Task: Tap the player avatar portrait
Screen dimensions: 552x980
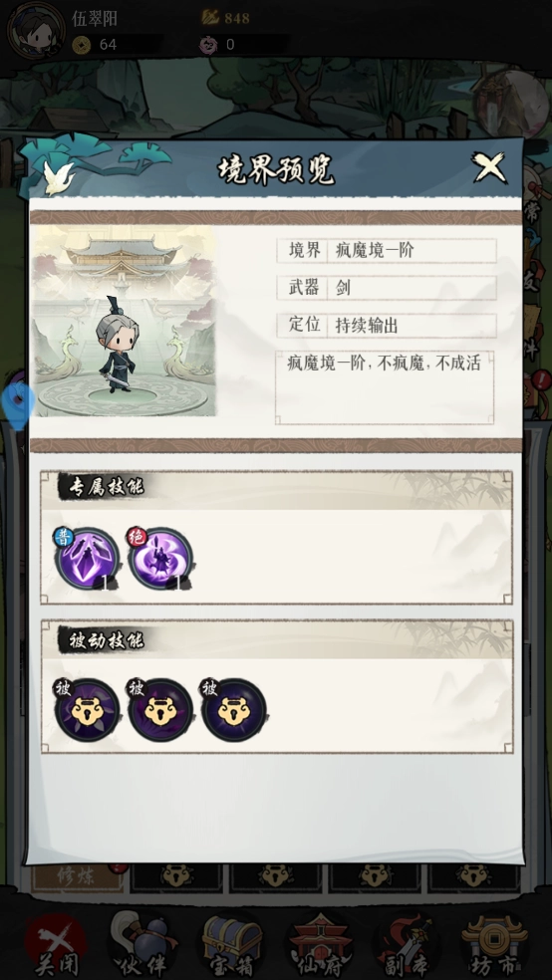Action: 36,29
